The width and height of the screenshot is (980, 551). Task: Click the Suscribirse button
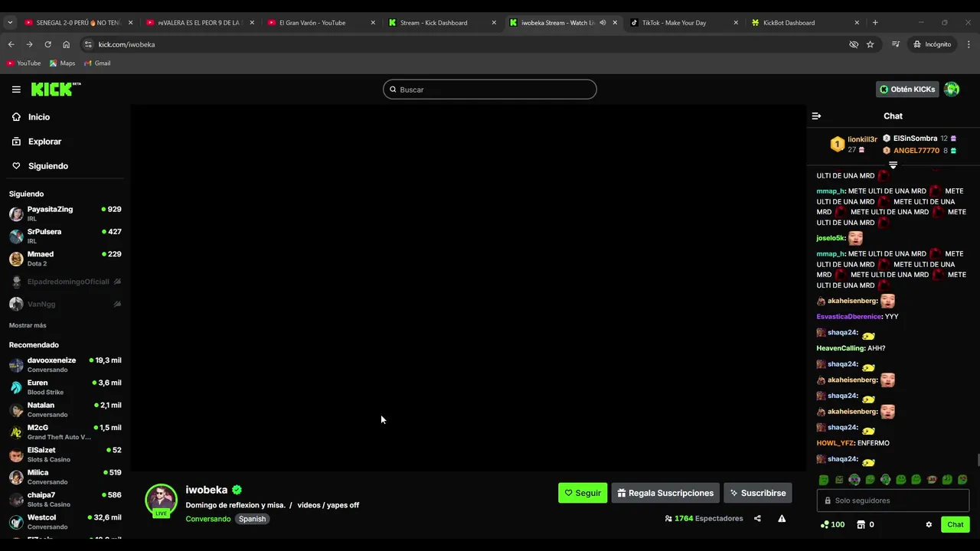758,493
